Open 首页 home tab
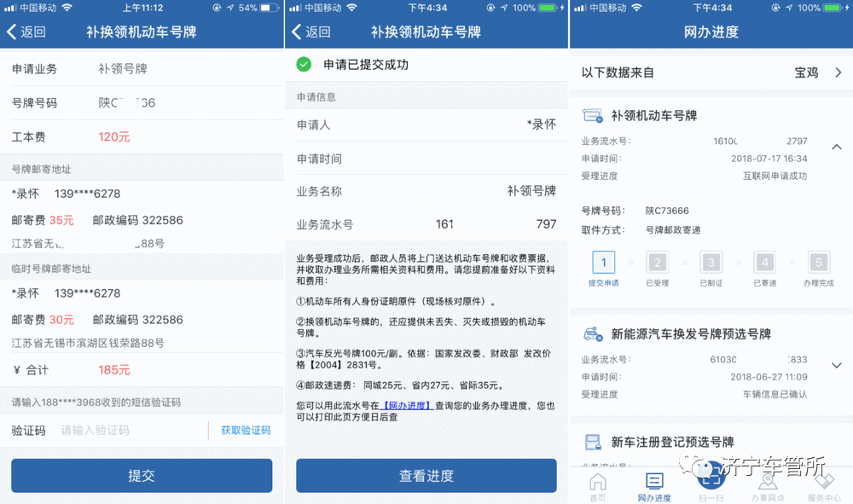 click(x=598, y=487)
